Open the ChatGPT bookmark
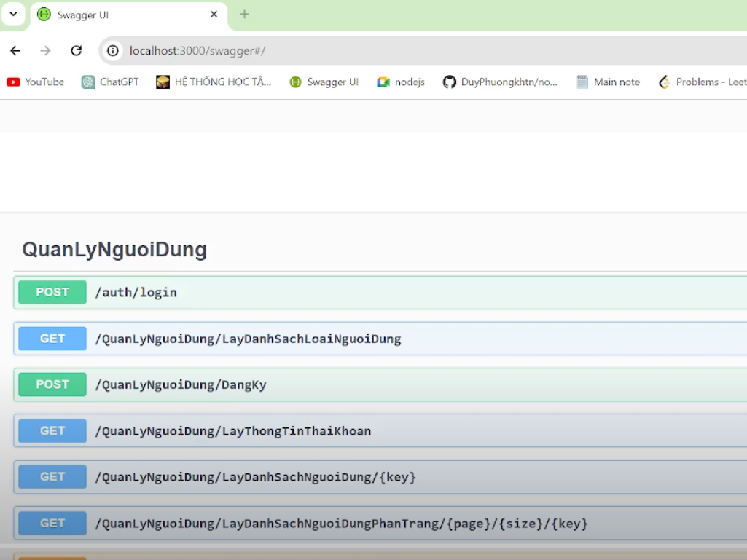 click(x=110, y=82)
